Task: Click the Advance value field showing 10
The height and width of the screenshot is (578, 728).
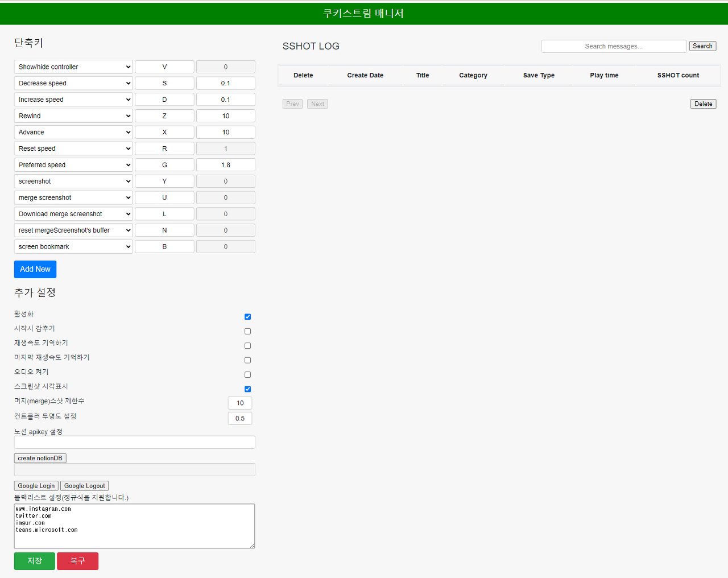Action: (x=226, y=132)
